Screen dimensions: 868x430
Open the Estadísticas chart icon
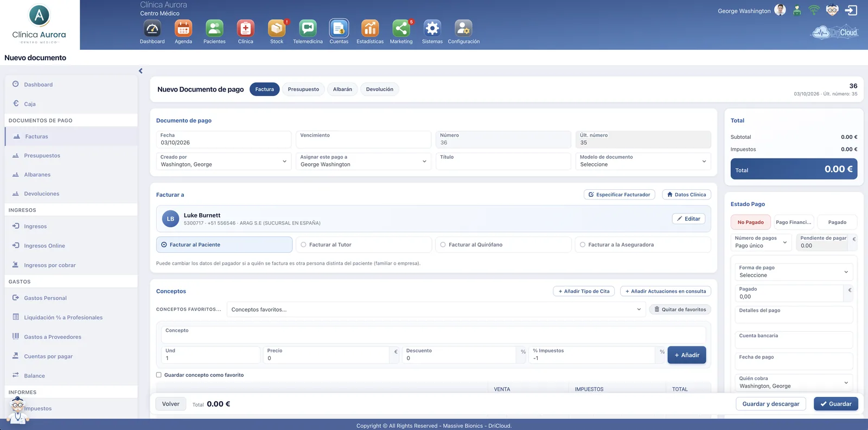click(x=370, y=28)
